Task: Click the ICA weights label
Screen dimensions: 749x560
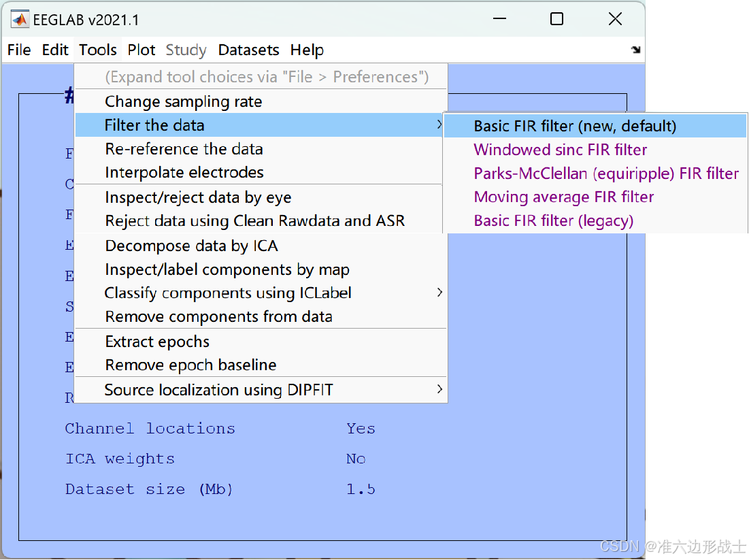Action: pos(120,459)
